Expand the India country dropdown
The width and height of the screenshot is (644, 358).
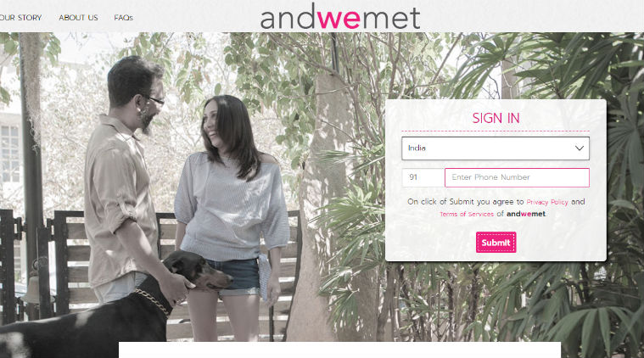496,148
